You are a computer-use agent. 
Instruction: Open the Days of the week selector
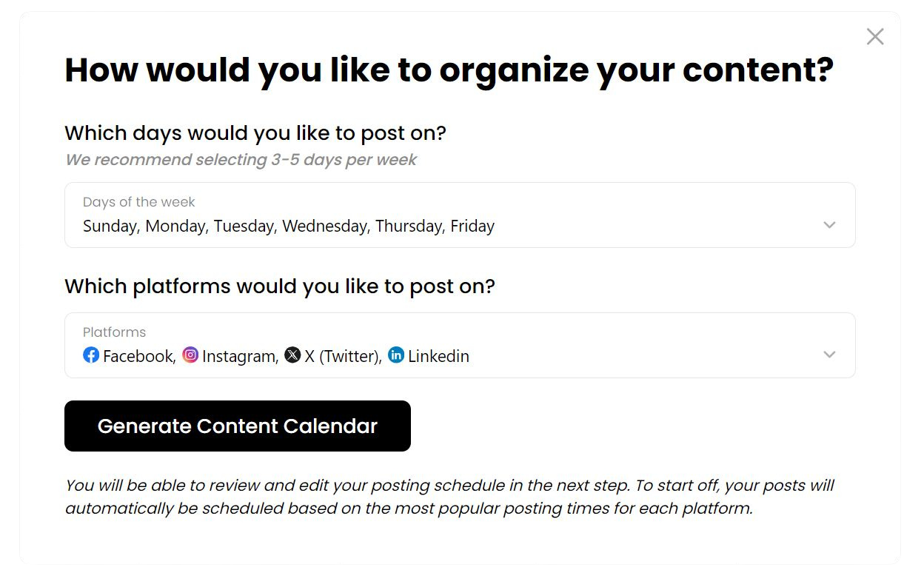460,215
